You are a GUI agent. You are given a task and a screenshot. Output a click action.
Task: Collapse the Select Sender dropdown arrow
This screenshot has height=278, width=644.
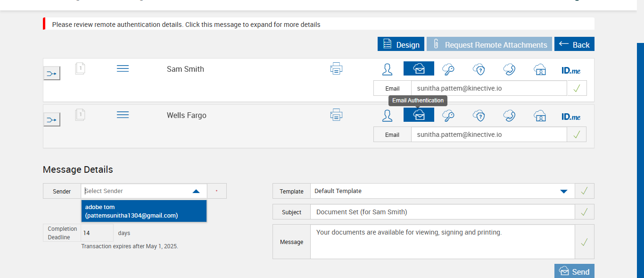click(x=196, y=191)
